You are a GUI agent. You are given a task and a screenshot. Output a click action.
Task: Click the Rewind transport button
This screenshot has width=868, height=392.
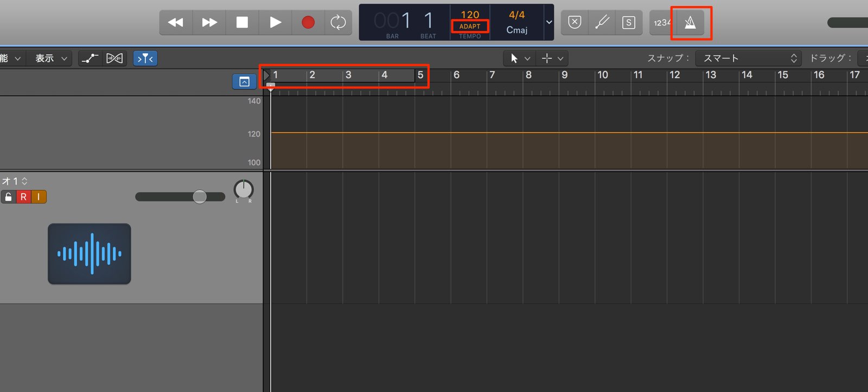click(x=176, y=22)
